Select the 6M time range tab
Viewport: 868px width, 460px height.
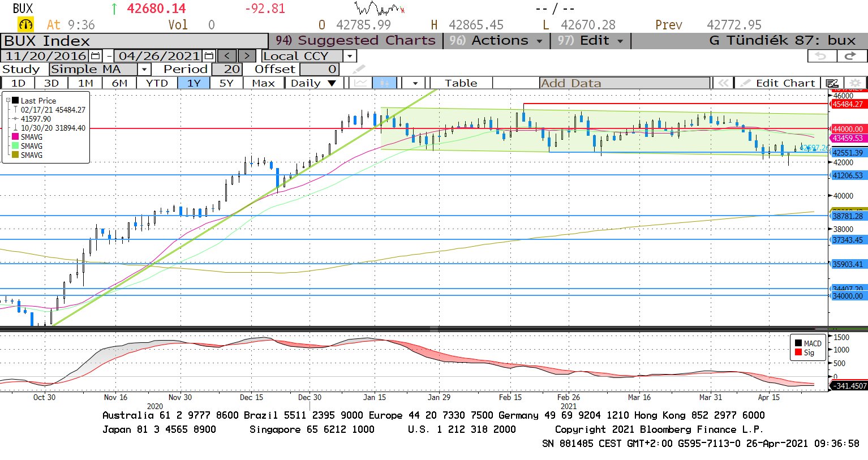(x=119, y=83)
